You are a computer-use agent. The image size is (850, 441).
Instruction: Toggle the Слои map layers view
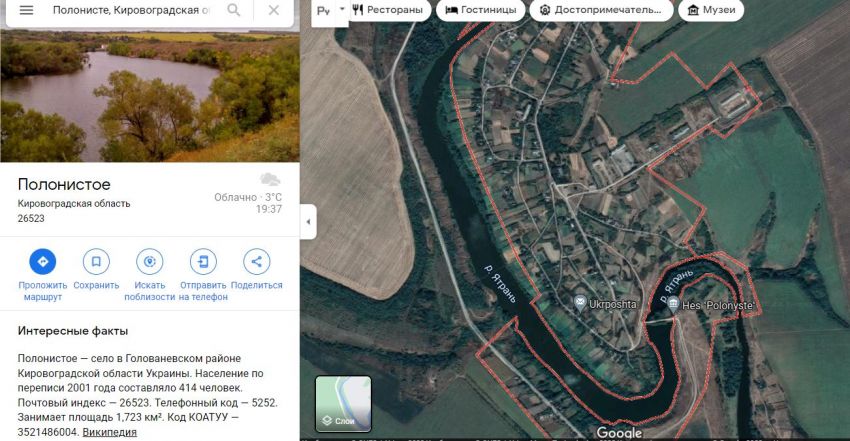click(x=343, y=404)
